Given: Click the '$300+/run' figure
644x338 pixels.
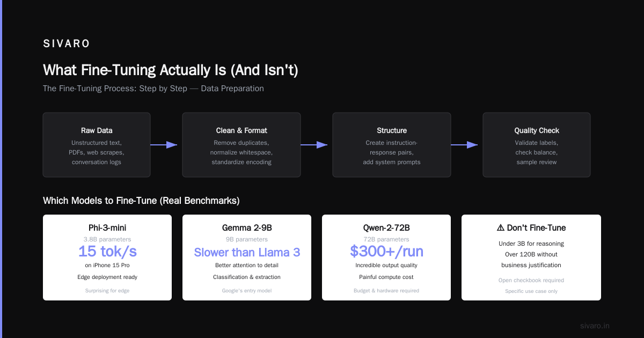Looking at the screenshot, I should [x=386, y=251].
